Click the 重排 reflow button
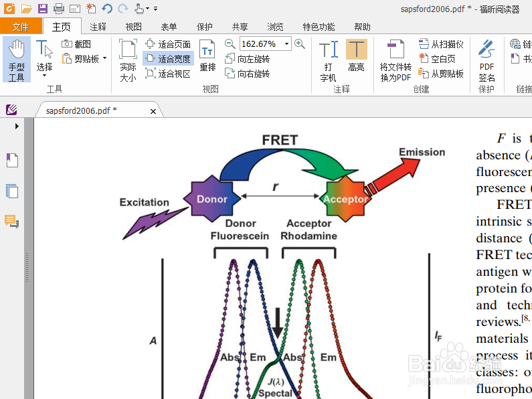The height and width of the screenshot is (399, 532). pyautogui.click(x=207, y=56)
